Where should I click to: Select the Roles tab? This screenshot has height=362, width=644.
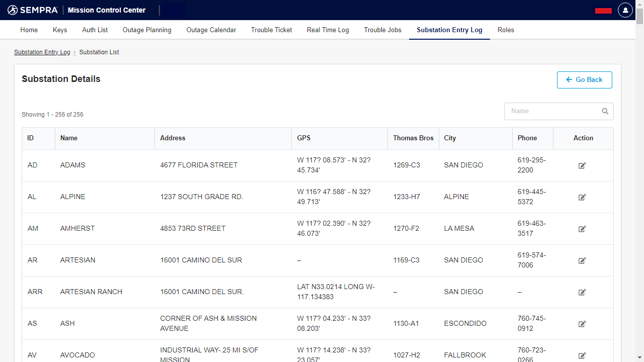click(506, 30)
